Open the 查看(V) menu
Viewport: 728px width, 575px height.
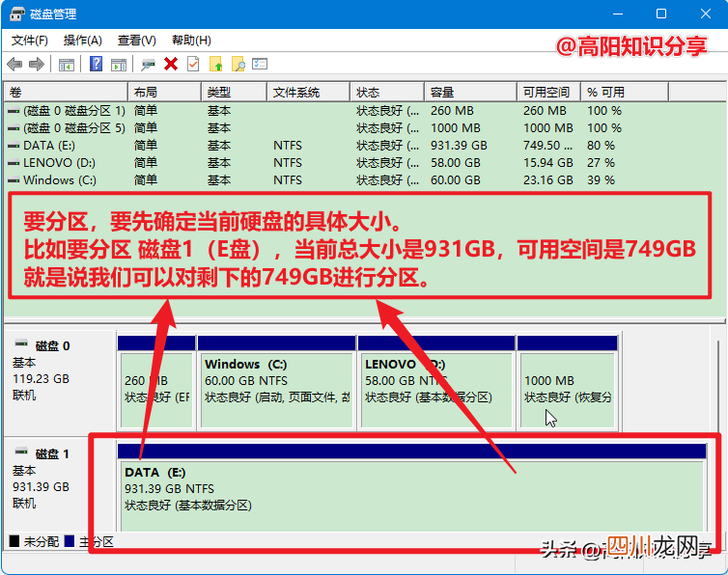(137, 41)
